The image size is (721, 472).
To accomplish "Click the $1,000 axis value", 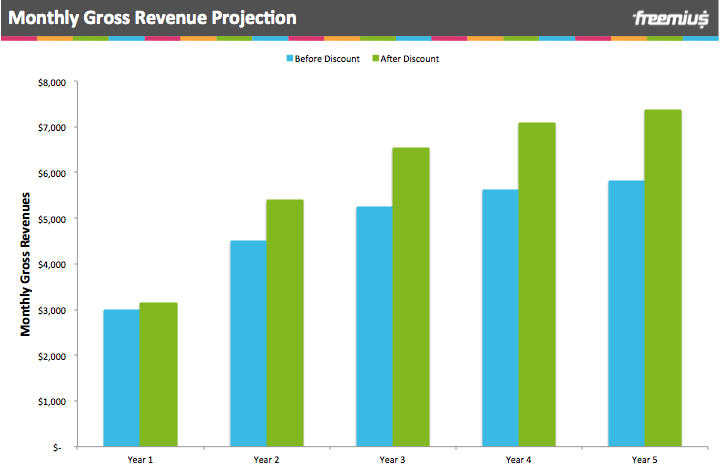I will pos(52,402).
